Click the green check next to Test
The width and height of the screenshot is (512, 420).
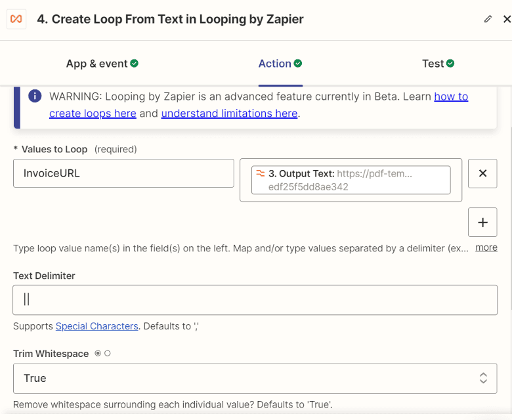pos(450,63)
